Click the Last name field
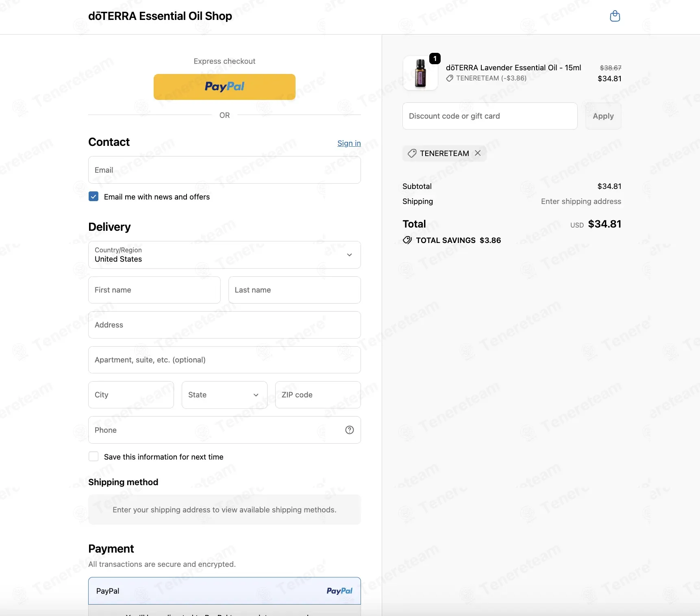The image size is (700, 616). (x=295, y=290)
